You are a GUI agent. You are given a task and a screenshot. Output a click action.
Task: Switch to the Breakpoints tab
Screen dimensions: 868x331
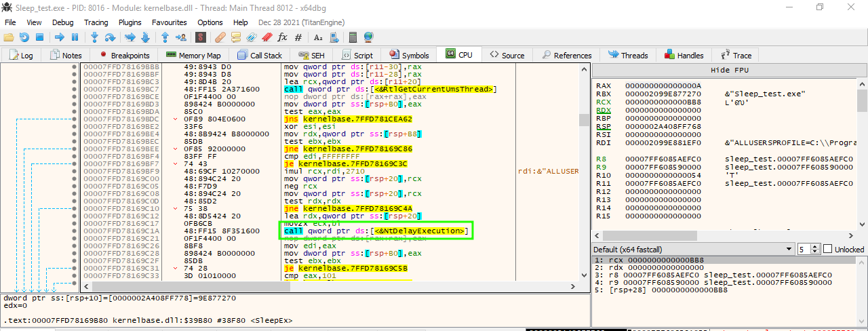pos(124,56)
